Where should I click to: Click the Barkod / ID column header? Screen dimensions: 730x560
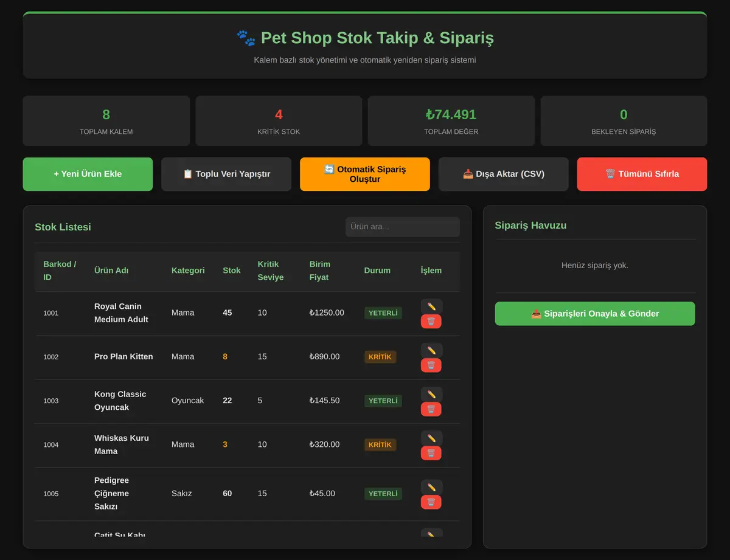[60, 271]
